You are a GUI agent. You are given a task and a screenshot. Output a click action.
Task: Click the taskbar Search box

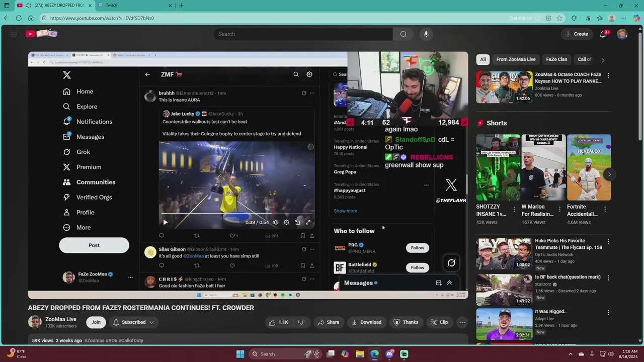coord(285,354)
